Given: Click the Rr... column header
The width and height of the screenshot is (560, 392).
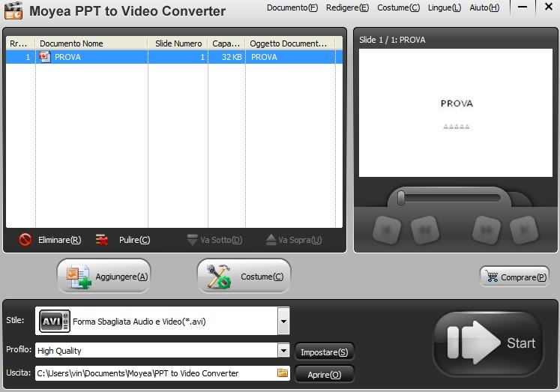Looking at the screenshot, I should (21, 43).
